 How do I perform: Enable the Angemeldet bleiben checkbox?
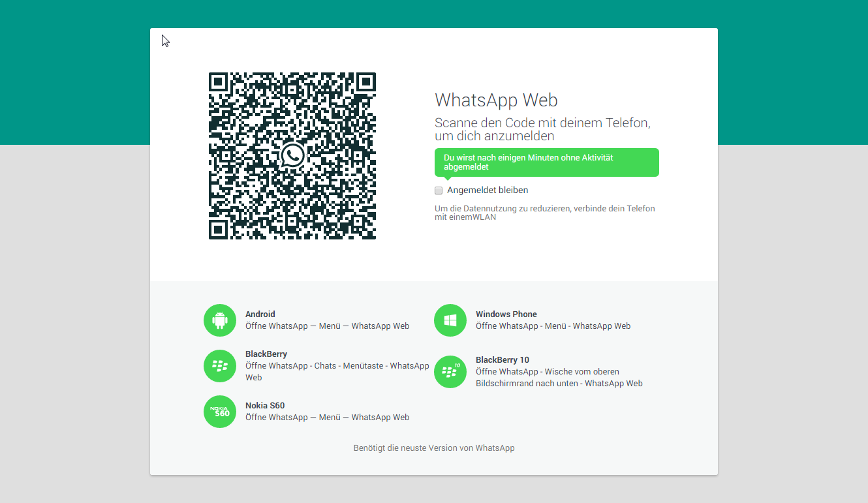(439, 191)
